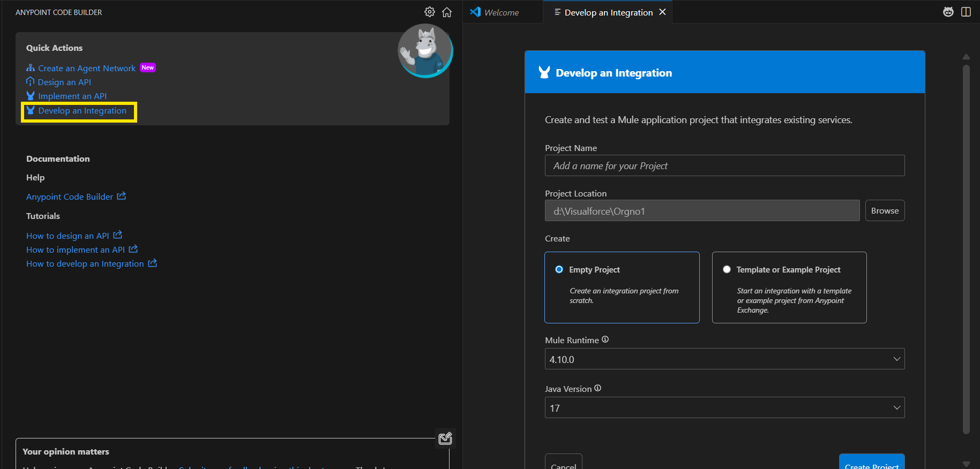Click Create an Agent Network link
Viewport: 980px width, 469px height.
pyautogui.click(x=87, y=68)
